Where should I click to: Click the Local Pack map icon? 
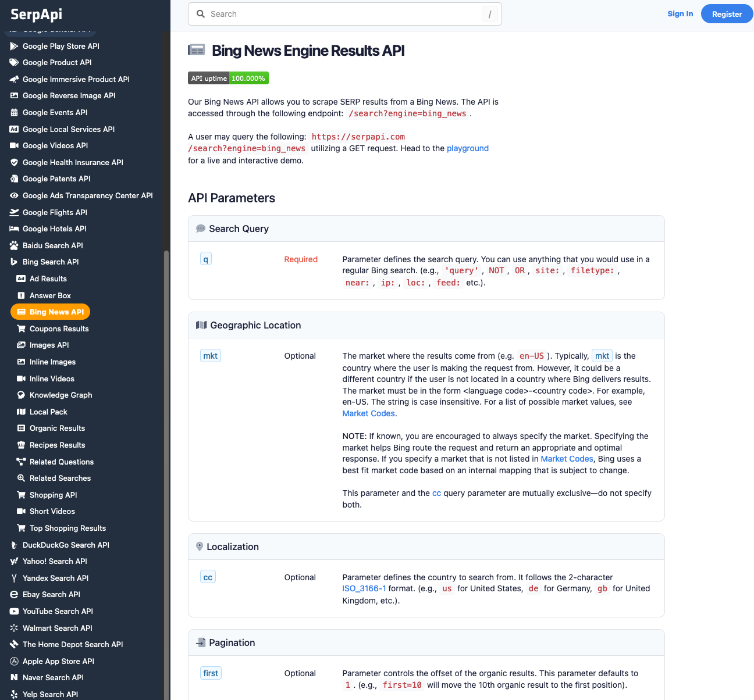click(21, 412)
